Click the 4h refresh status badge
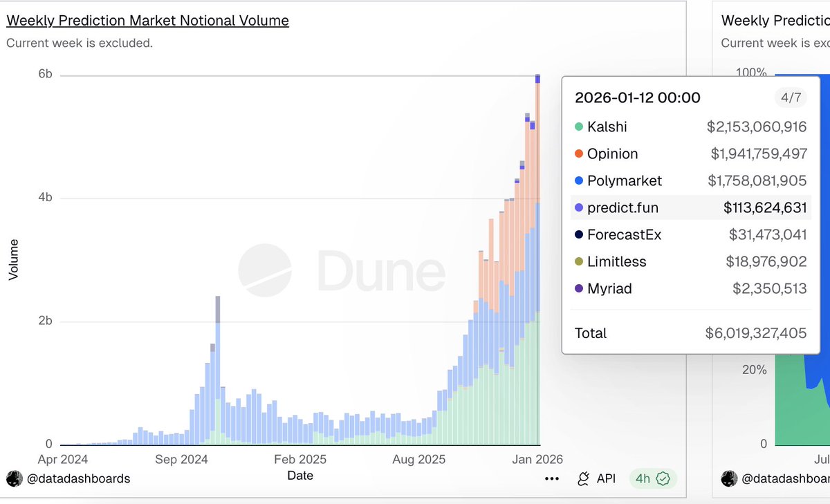830x504 pixels. pos(643,478)
